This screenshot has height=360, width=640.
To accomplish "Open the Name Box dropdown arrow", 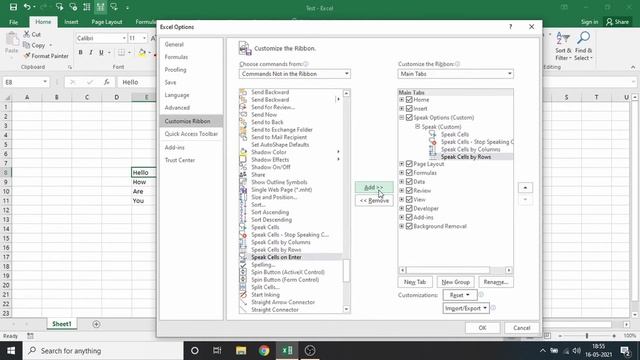I will pos(45,82).
